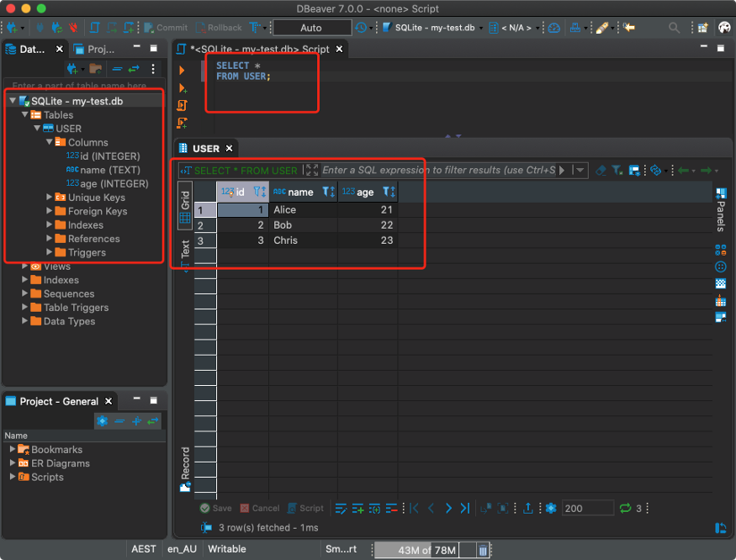The height and width of the screenshot is (560, 736).
Task: Open the search magnifier in toolbar
Action: [674, 28]
